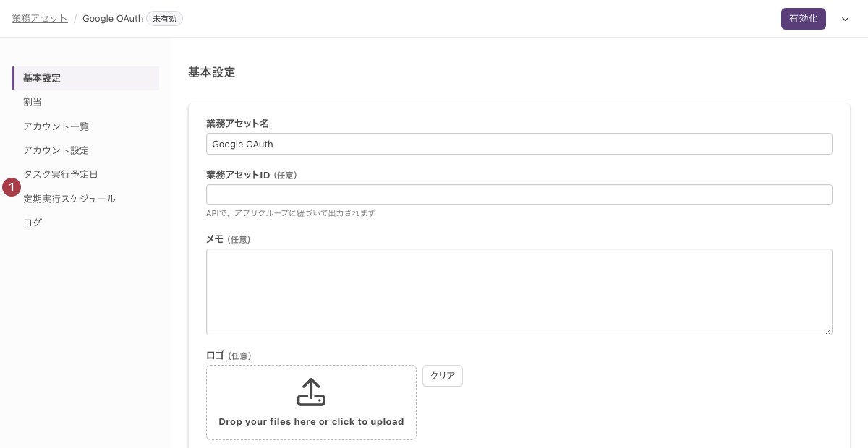Click the 基本設定 page heading
The image size is (868, 448).
(x=211, y=72)
